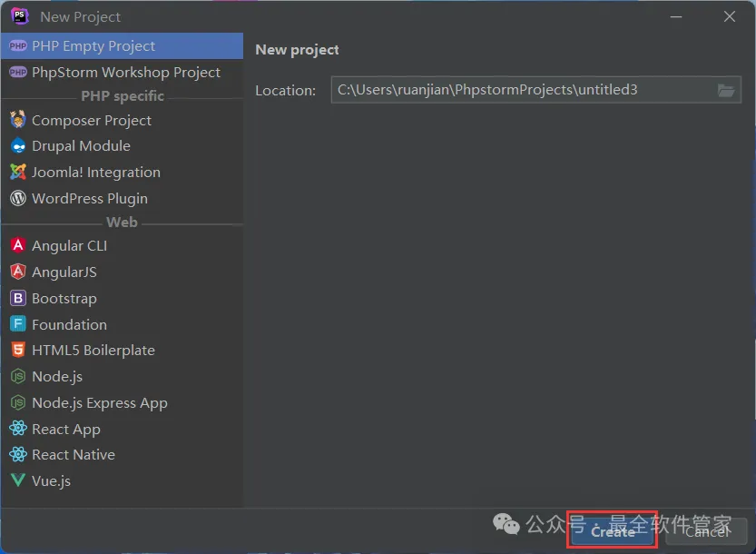Click the WordPress Plugin logo icon
756x554 pixels.
(18, 198)
